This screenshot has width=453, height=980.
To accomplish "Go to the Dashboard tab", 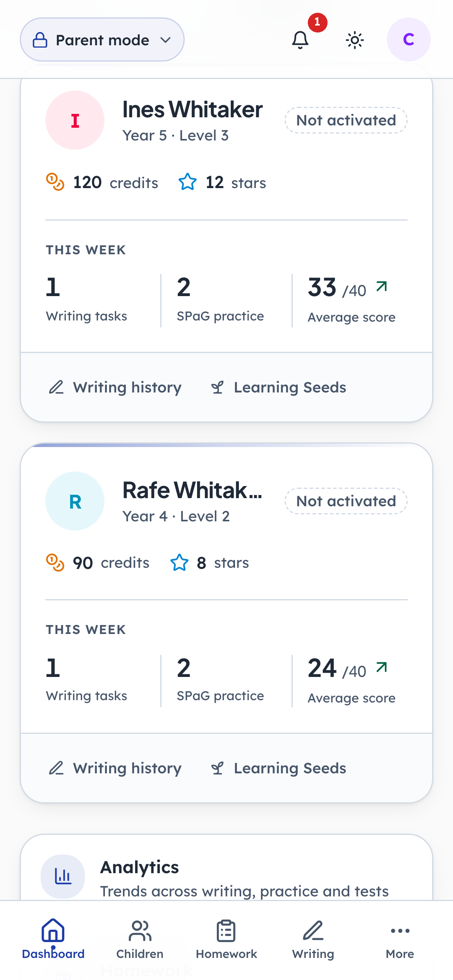I will [x=53, y=939].
